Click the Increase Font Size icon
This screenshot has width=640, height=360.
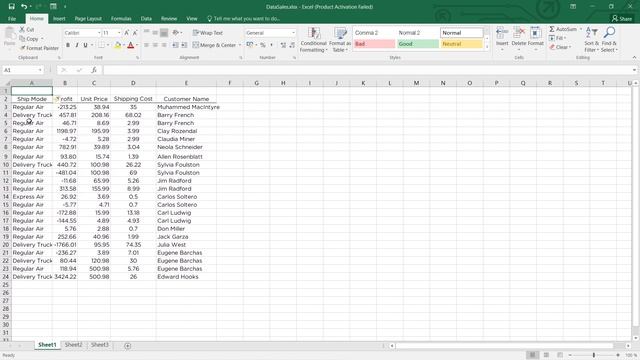(x=127, y=33)
